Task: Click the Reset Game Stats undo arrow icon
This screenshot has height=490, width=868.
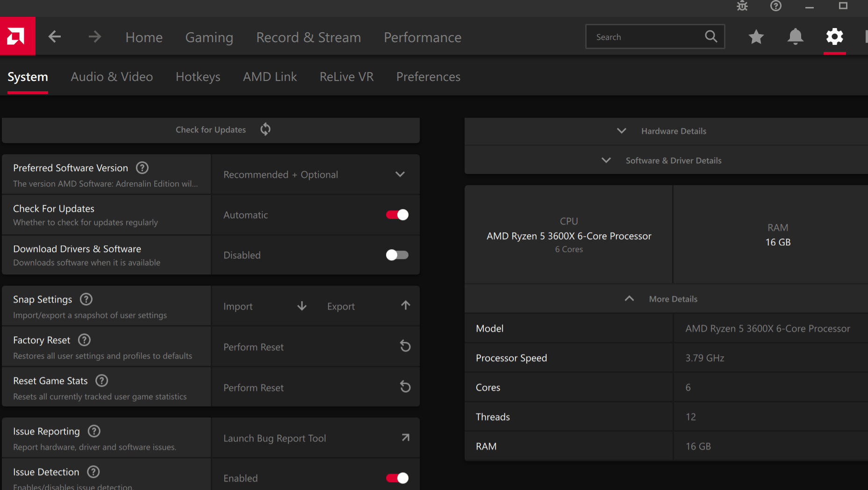Action: [x=405, y=387]
